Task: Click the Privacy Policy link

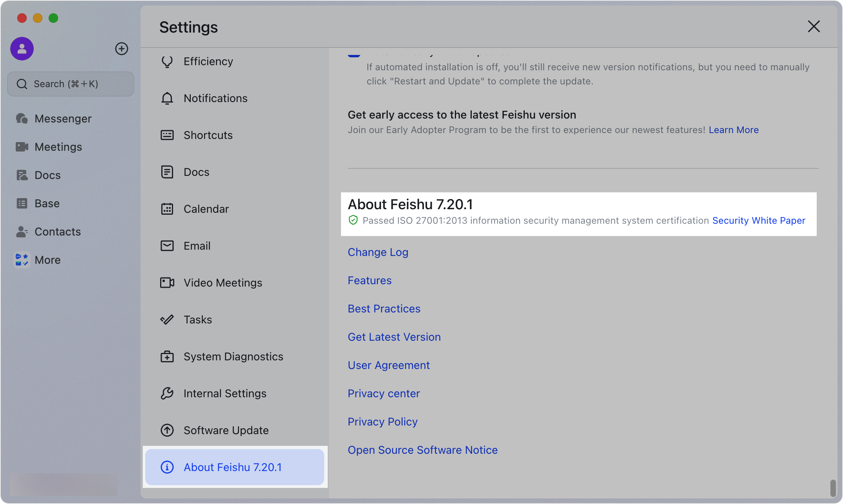Action: click(382, 422)
